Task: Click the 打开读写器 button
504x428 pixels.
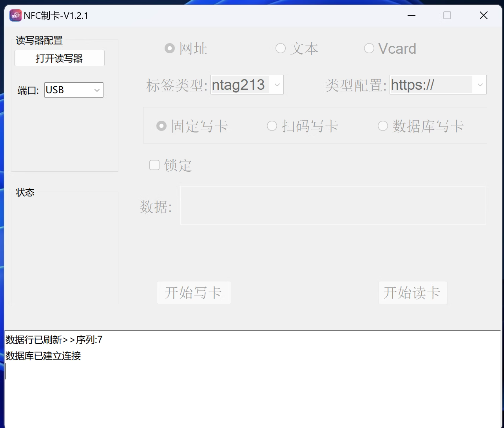Action: 60,58
